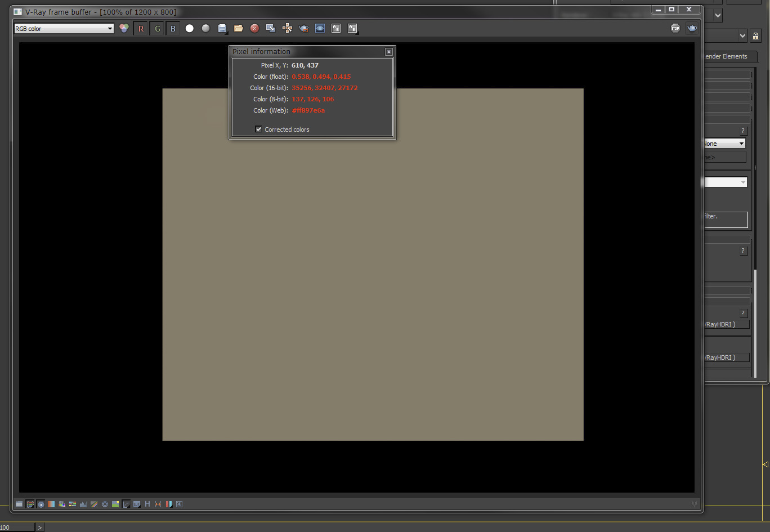Select region render teapot icon in toolbar
The height and width of the screenshot is (532, 770).
(x=304, y=28)
